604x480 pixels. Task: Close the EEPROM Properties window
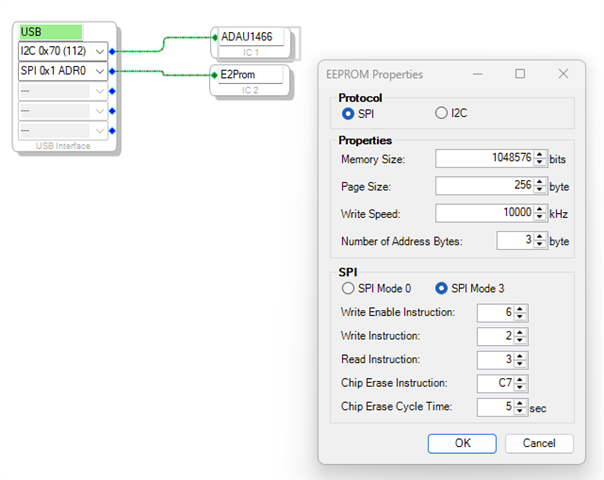click(563, 74)
